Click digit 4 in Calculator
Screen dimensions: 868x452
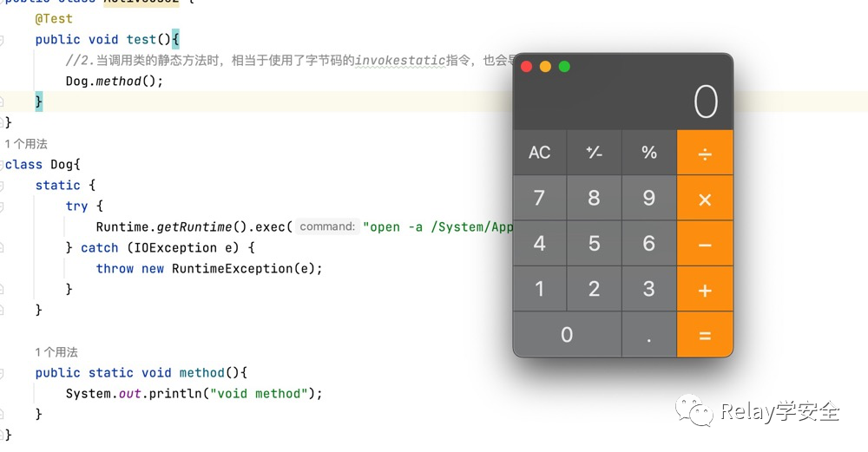pos(540,244)
